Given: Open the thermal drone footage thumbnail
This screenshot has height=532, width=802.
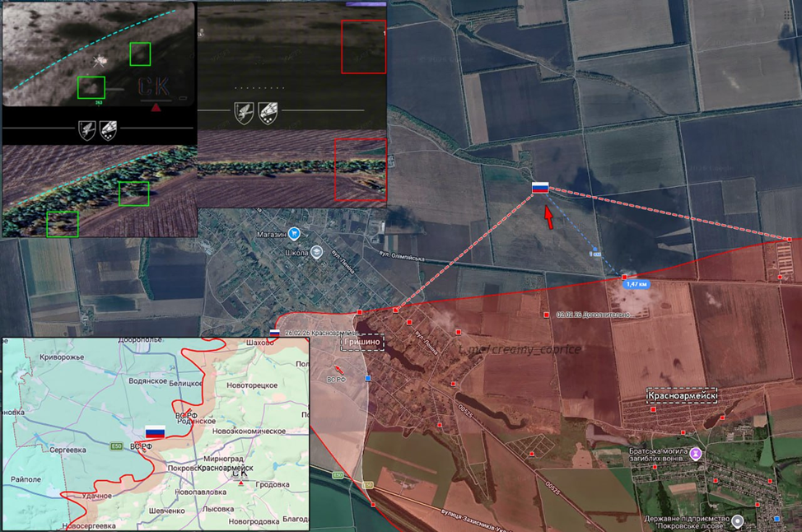Looking at the screenshot, I should pyautogui.click(x=99, y=54).
